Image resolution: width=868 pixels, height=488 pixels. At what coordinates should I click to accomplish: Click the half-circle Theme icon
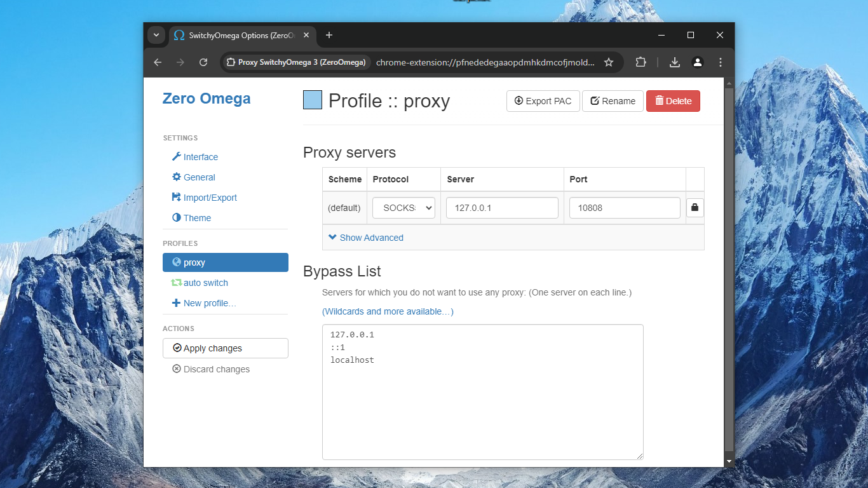point(177,217)
